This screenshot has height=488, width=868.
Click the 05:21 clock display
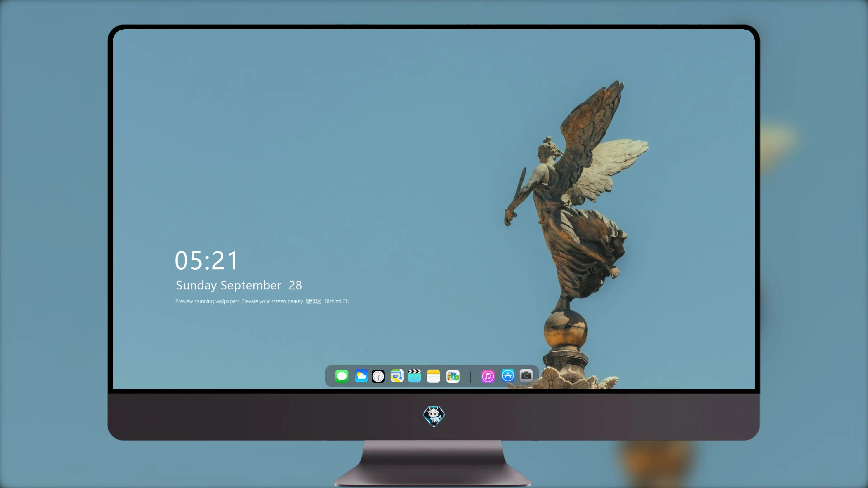(x=206, y=261)
